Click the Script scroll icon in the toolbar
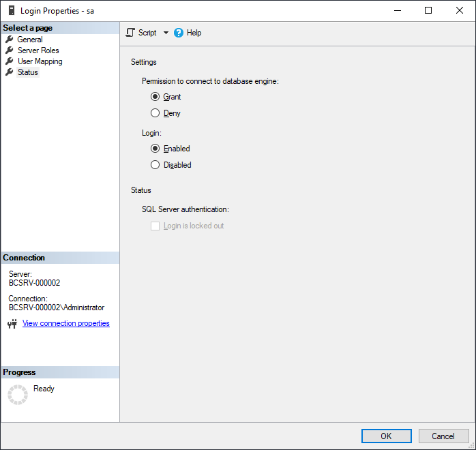 click(130, 33)
